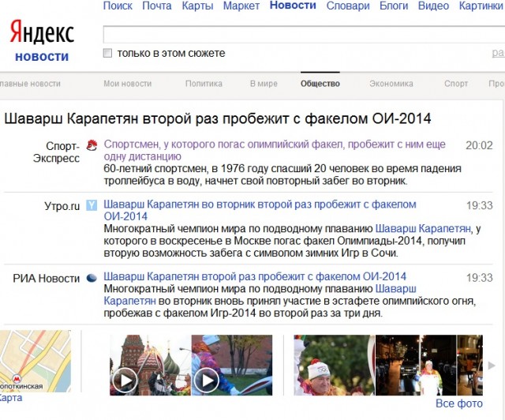
Task: Open the Видео service link
Action: pos(433,6)
